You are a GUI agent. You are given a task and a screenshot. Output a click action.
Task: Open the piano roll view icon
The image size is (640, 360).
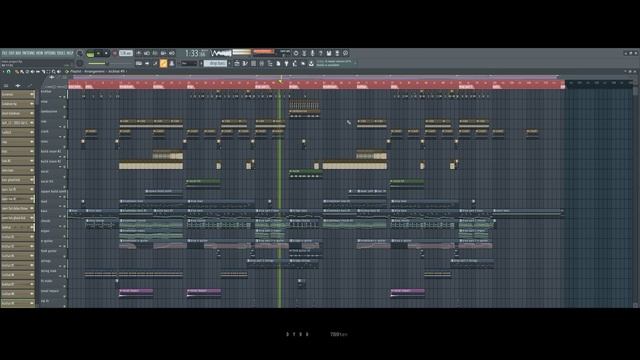(x=245, y=63)
